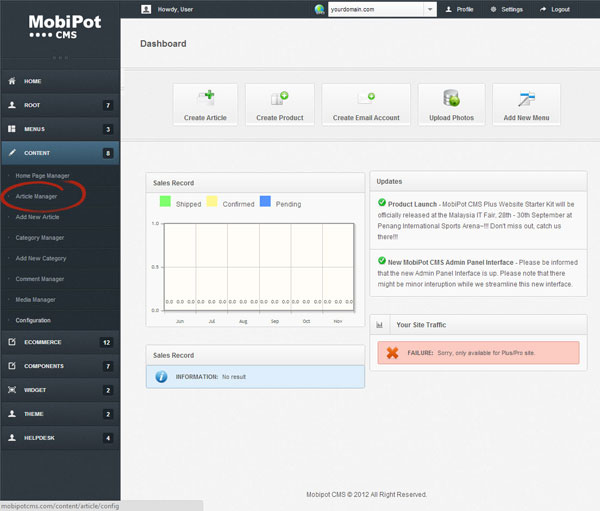Click the blue Pending legend swatch
The image size is (600, 511).
click(x=265, y=201)
